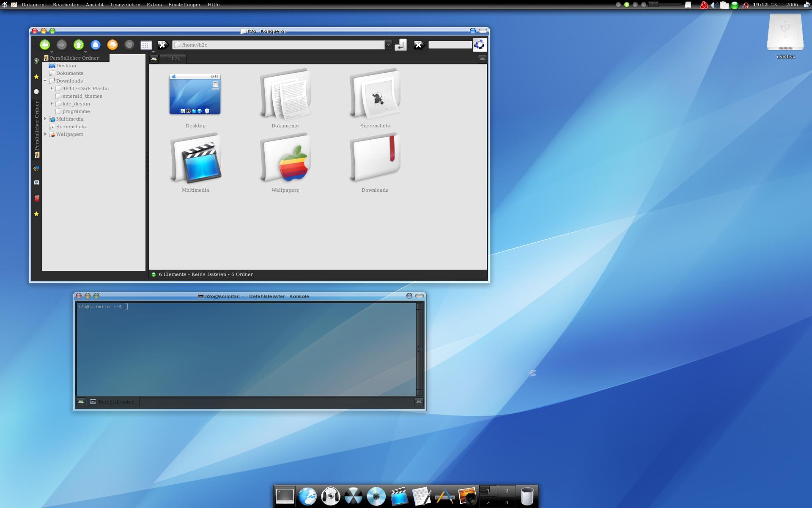This screenshot has width=812, height=508.
Task: Close current tab button at tab bar right
Action: (x=482, y=59)
